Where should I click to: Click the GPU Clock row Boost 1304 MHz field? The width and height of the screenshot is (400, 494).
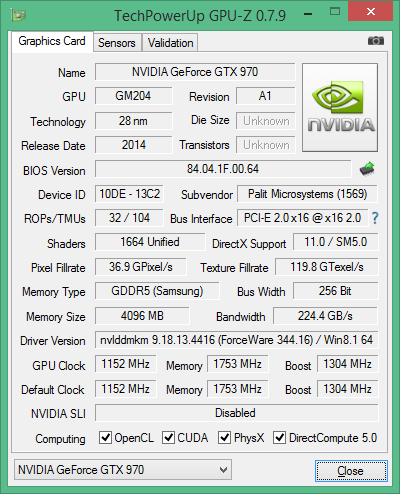coord(348,364)
